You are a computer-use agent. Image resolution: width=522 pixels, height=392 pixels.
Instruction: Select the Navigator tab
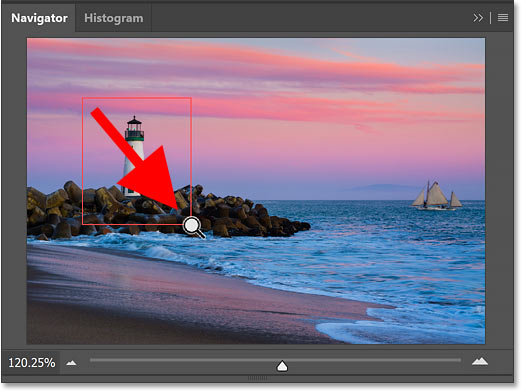39,18
